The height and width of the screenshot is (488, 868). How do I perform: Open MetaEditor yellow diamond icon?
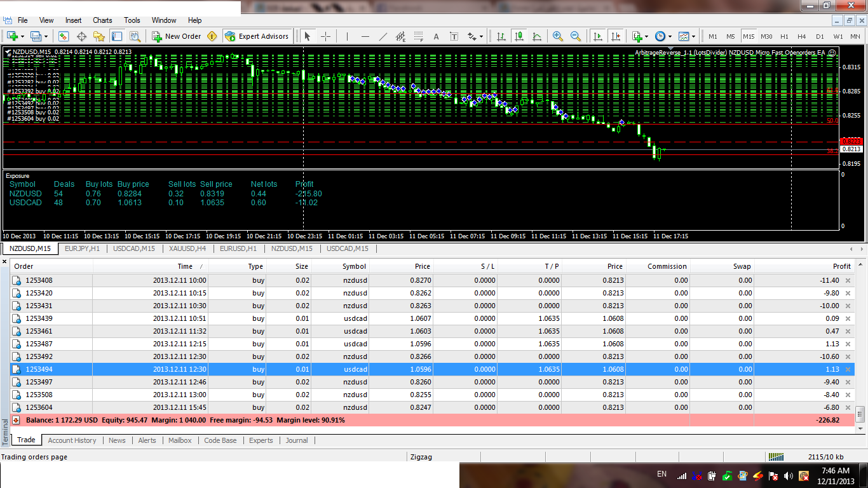[x=212, y=36]
